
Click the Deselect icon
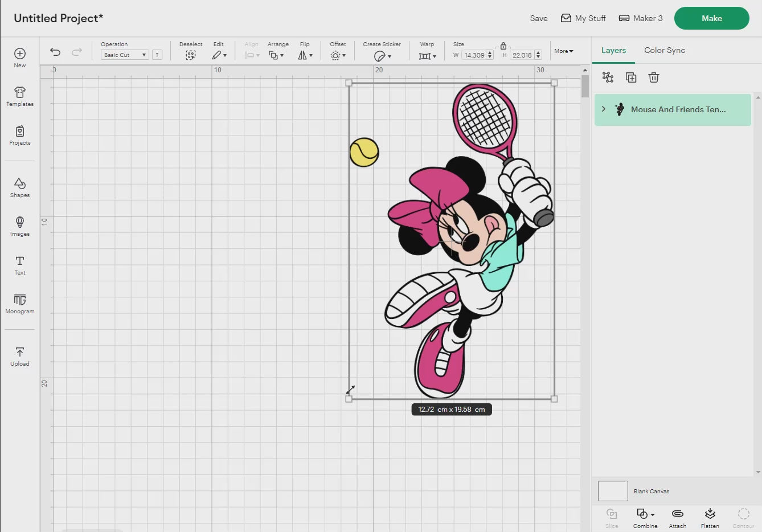tap(191, 55)
